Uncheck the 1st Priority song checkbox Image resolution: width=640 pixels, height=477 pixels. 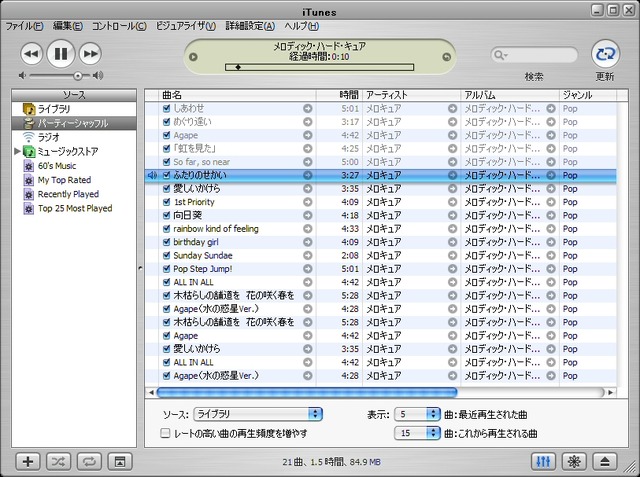[167, 202]
